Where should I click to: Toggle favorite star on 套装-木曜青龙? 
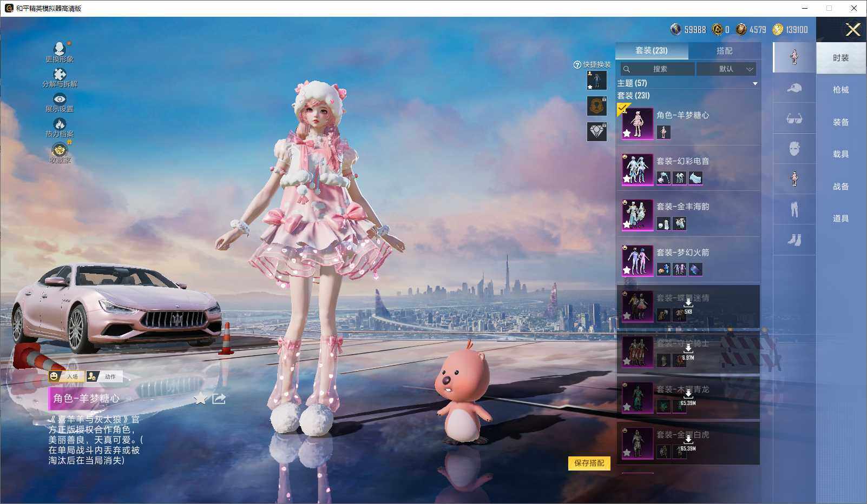click(x=627, y=407)
